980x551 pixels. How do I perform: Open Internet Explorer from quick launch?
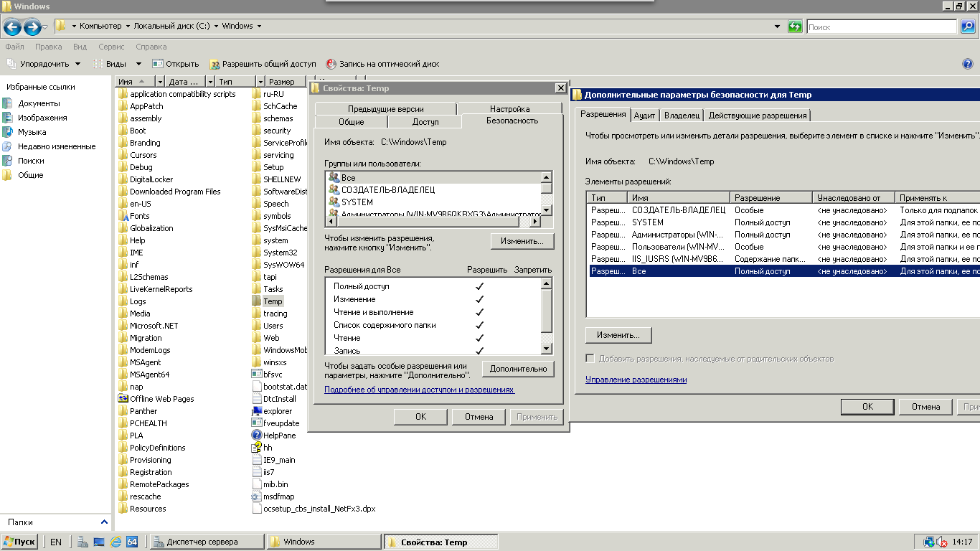(116, 542)
